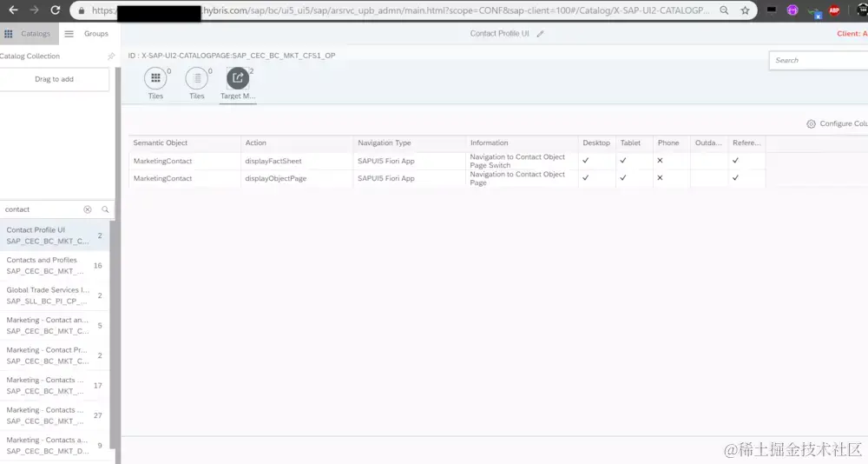This screenshot has height=464, width=868.
Task: Click the catalog list scrollbar
Action: 112,333
